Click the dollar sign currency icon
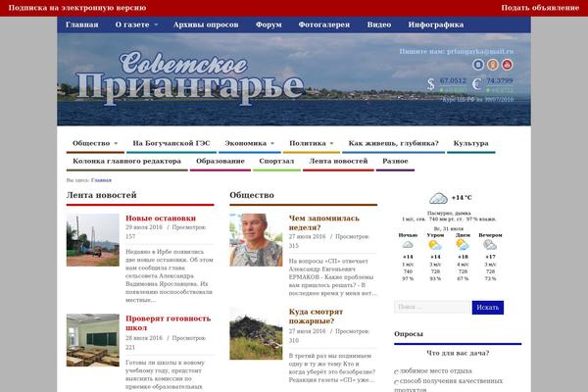588x392 pixels. click(431, 84)
